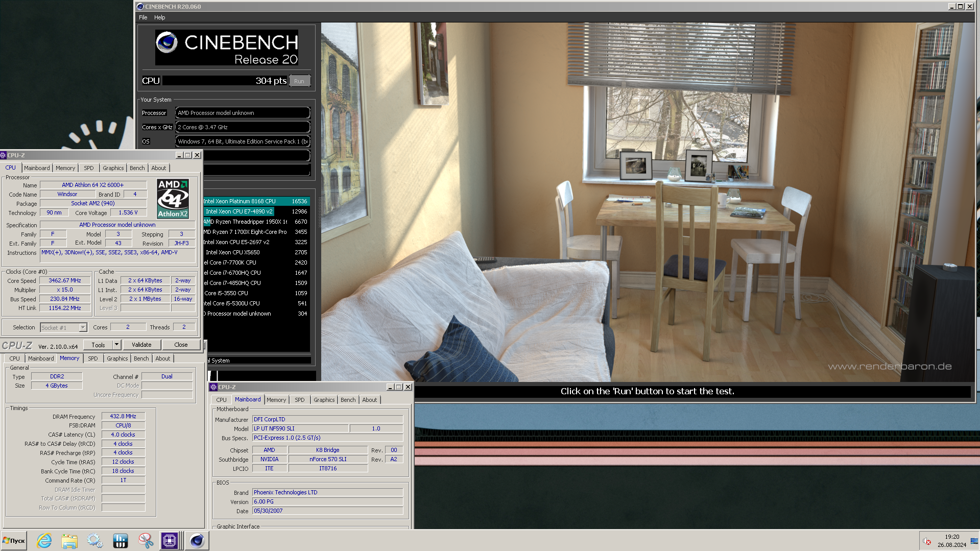Select Processor model unknown 304 ranking row
This screenshot has width=980, height=551.
point(256,314)
